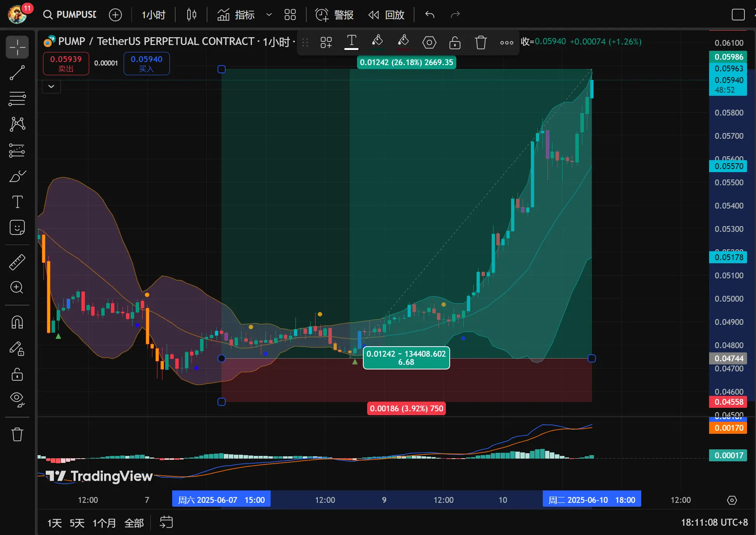Select the text annotation tool
Image resolution: width=756 pixels, height=535 pixels.
point(17,202)
